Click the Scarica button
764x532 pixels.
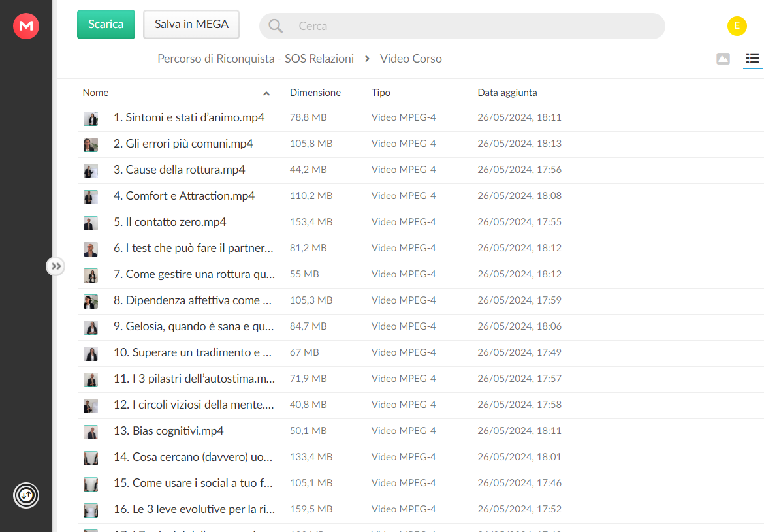pyautogui.click(x=106, y=24)
